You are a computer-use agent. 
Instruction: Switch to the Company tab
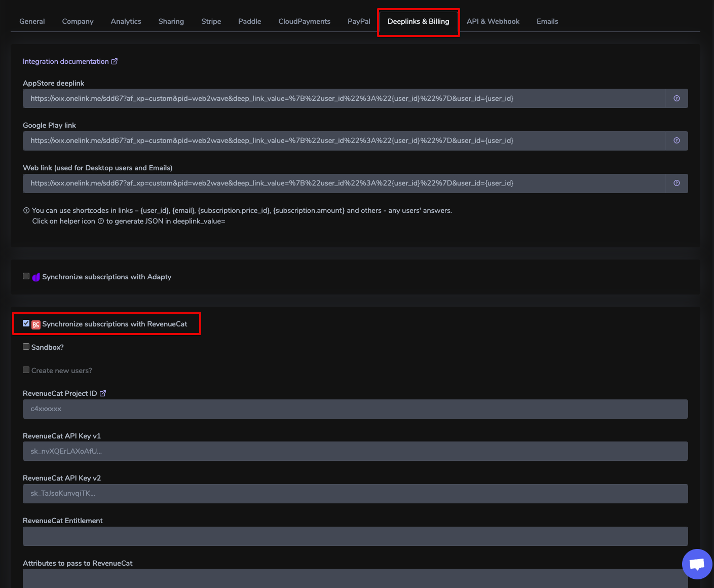pyautogui.click(x=78, y=21)
